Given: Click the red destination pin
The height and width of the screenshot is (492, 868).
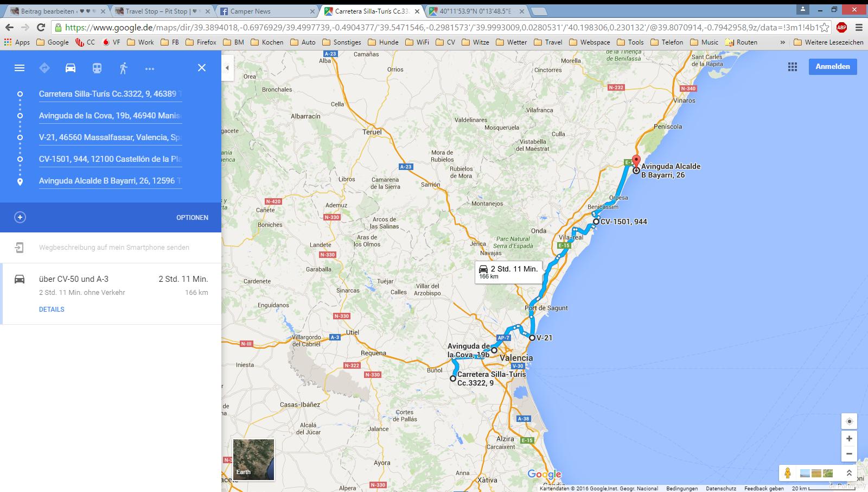Looking at the screenshot, I should click(636, 162).
